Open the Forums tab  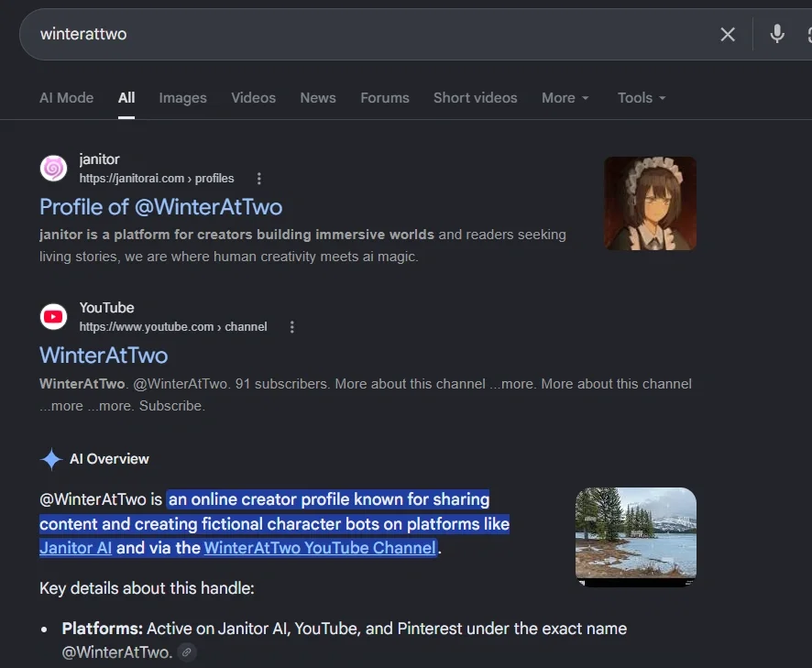(385, 98)
